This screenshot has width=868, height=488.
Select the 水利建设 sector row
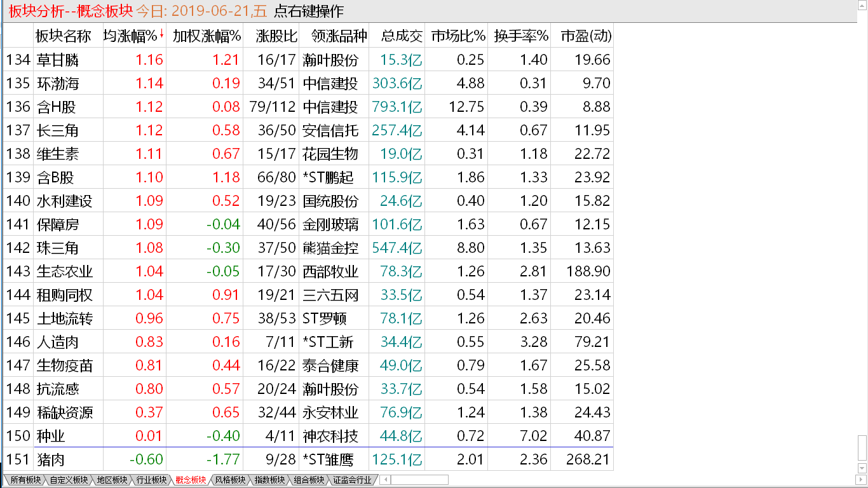tap(308, 201)
